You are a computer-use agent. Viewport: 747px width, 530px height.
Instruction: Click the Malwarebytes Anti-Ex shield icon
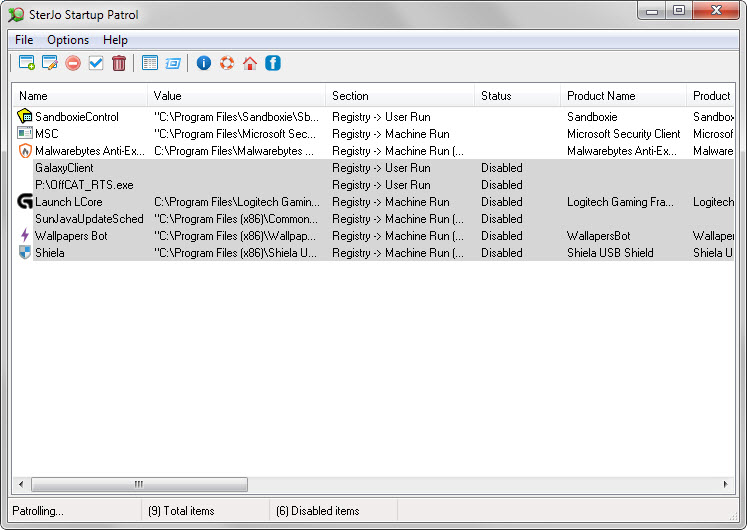[x=25, y=150]
